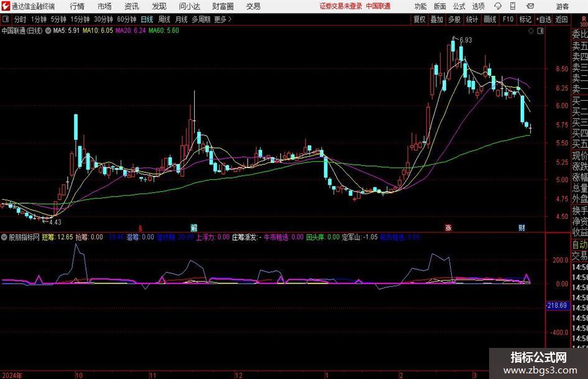Viewport: 588px width, 379px height.
Task: Click the customer service headset icon
Action: [498, 6]
